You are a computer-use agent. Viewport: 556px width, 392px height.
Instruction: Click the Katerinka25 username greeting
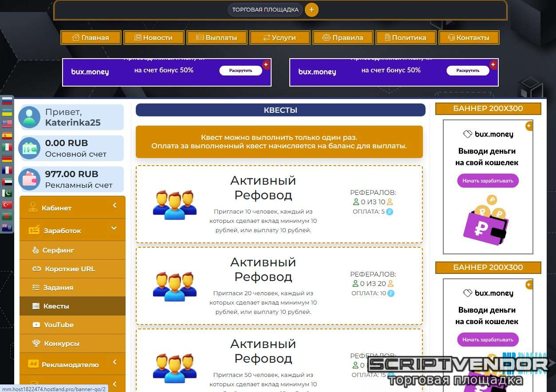click(73, 123)
